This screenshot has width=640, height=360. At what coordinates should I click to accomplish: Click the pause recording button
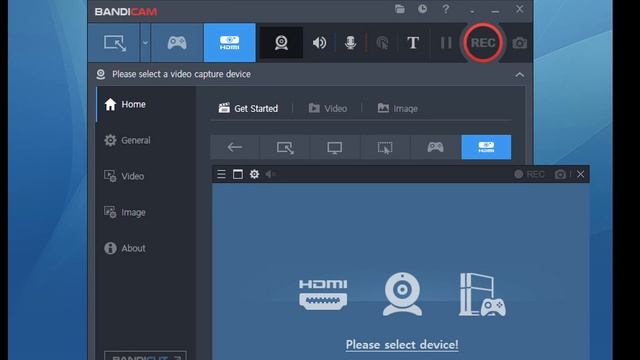coord(446,43)
